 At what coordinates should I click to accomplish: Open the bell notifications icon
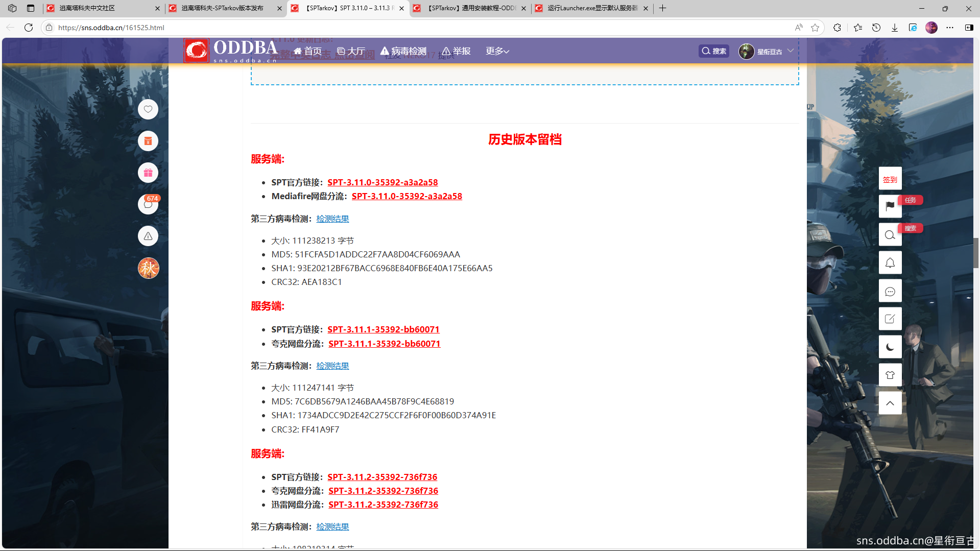click(x=890, y=262)
